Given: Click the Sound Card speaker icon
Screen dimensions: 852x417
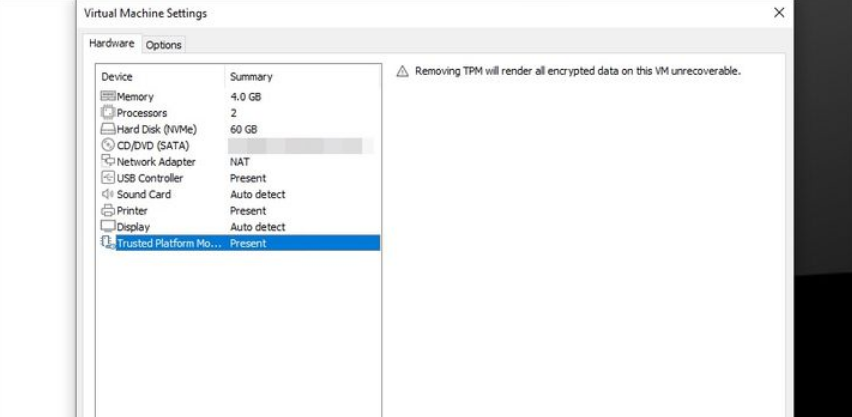Looking at the screenshot, I should 108,194.
